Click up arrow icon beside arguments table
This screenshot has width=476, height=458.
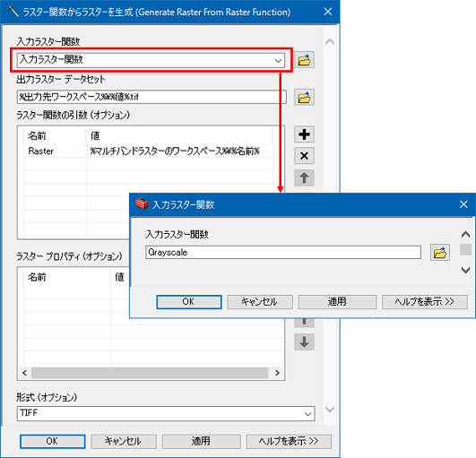(304, 177)
